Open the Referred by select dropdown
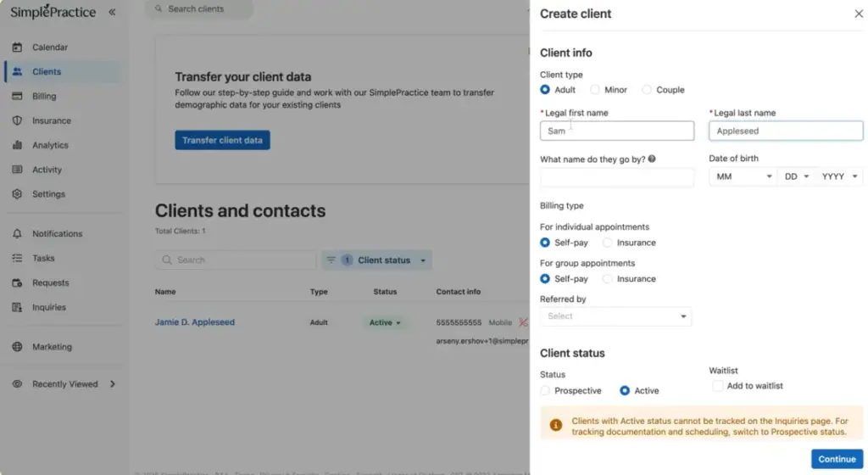The width and height of the screenshot is (868, 475). [x=616, y=316]
